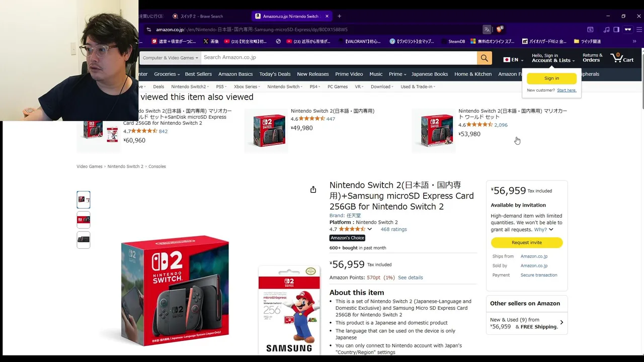The width and height of the screenshot is (644, 362).
Task: Click the Request invite button
Action: click(x=527, y=242)
